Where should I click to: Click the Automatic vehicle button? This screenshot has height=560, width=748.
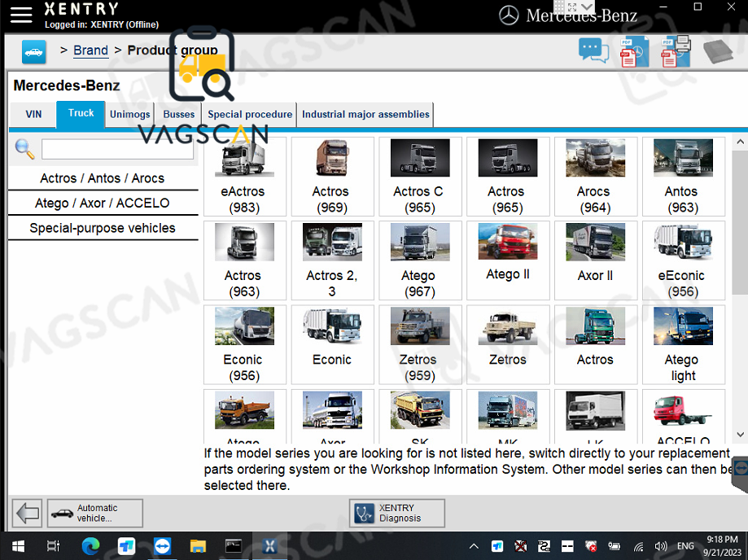[95, 514]
